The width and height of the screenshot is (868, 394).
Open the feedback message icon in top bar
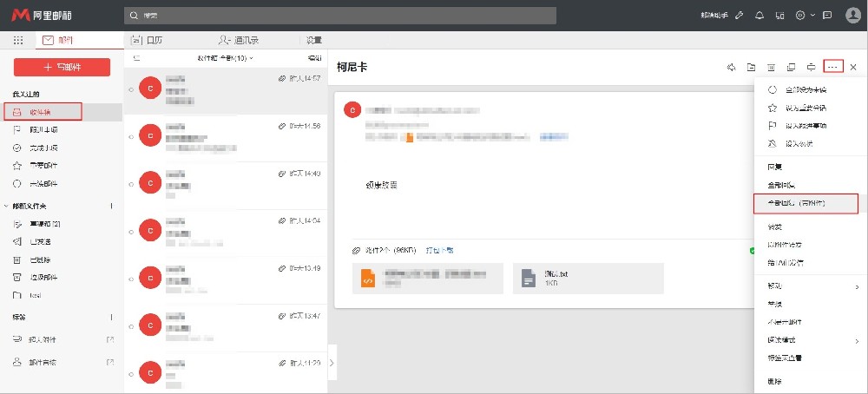pyautogui.click(x=827, y=16)
